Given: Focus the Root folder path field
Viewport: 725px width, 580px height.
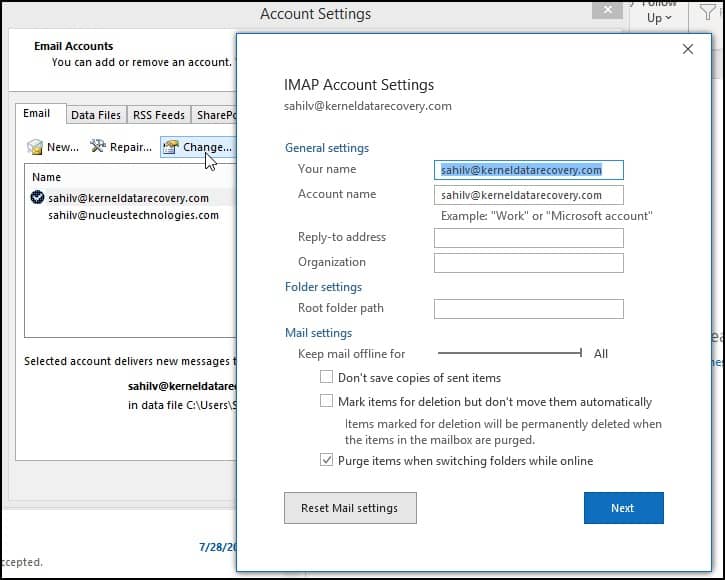Looking at the screenshot, I should point(528,309).
